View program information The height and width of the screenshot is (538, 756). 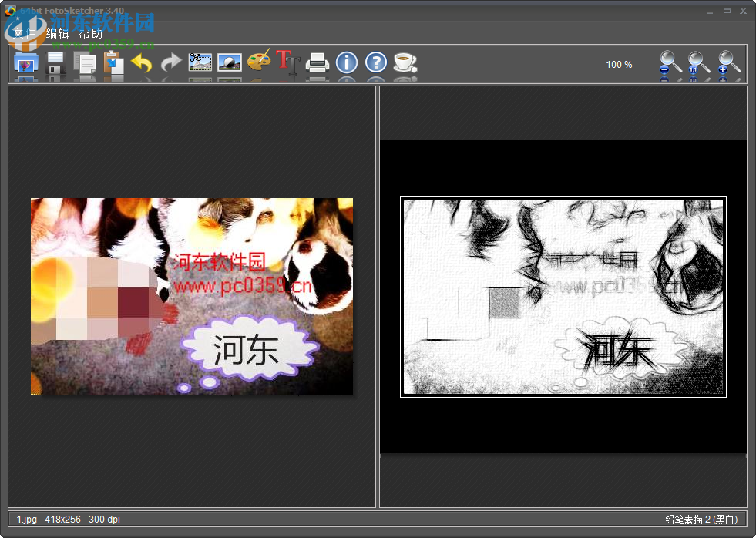[346, 65]
